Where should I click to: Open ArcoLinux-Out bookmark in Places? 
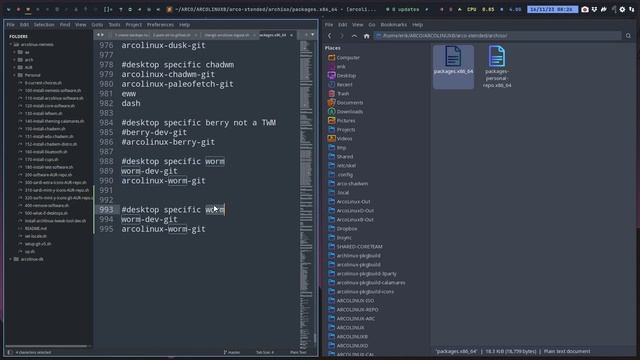pyautogui.click(x=353, y=202)
